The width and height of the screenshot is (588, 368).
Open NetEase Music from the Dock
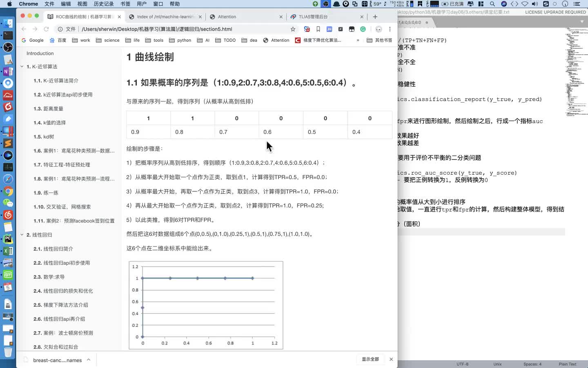[8, 215]
